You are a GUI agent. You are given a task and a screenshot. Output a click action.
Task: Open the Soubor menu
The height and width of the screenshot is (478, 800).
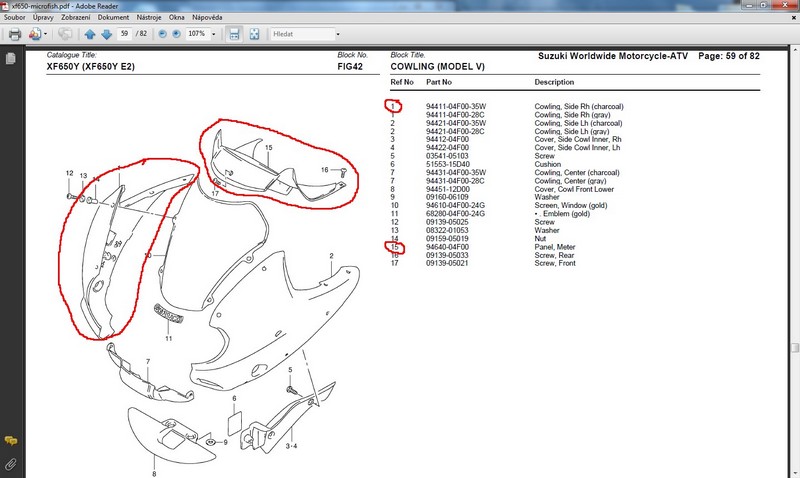coord(15,17)
